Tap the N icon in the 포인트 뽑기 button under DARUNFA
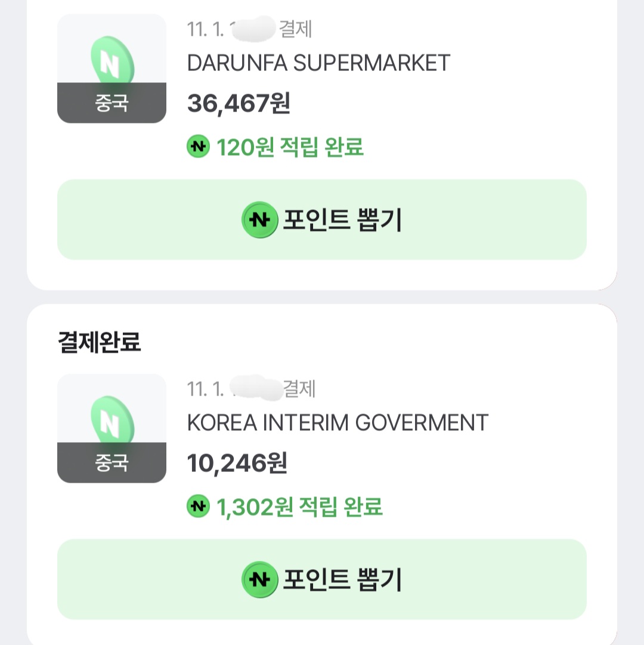This screenshot has width=644, height=645. tap(259, 220)
